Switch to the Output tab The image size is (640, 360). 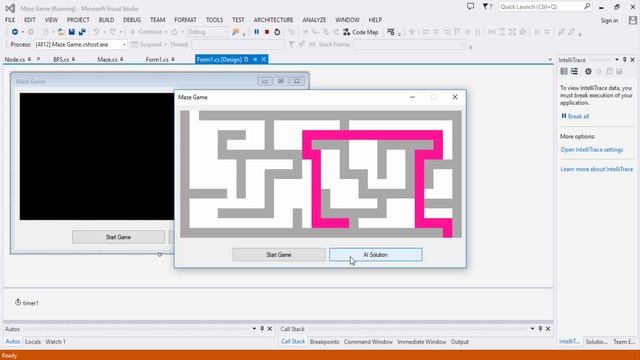(460, 342)
